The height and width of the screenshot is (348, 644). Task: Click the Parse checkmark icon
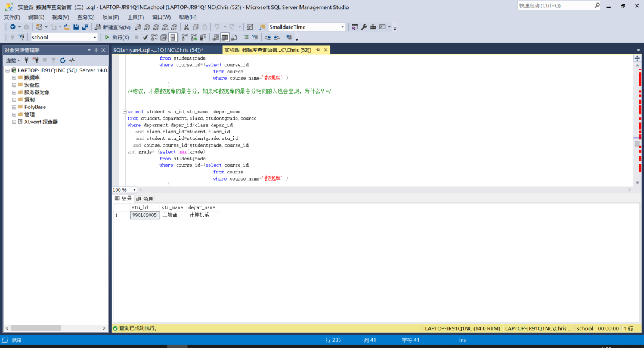click(x=145, y=38)
